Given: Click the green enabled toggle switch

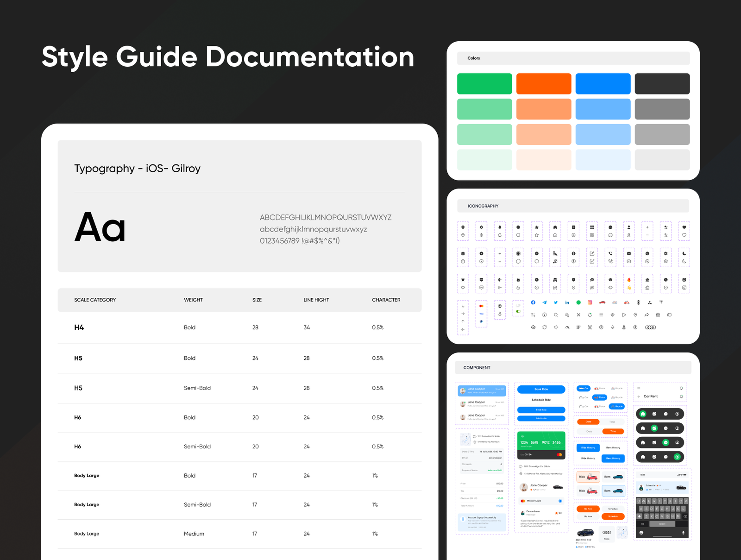Looking at the screenshot, I should [x=518, y=312].
